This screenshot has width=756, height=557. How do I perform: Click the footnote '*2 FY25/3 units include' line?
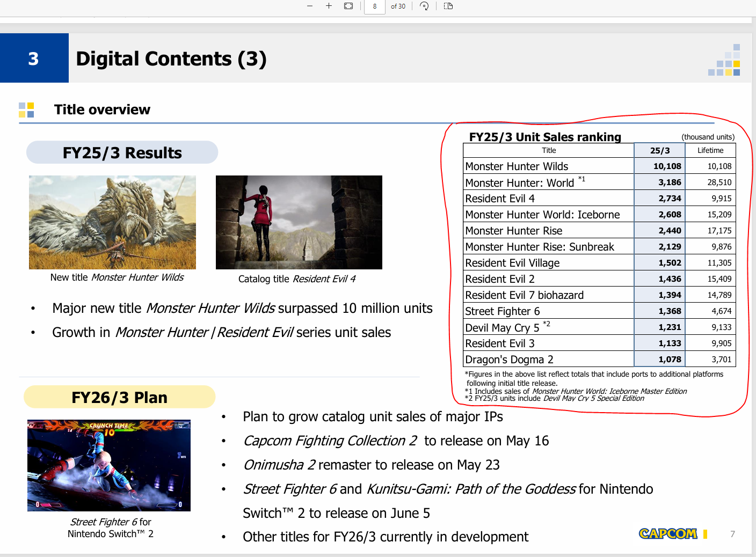(x=554, y=398)
